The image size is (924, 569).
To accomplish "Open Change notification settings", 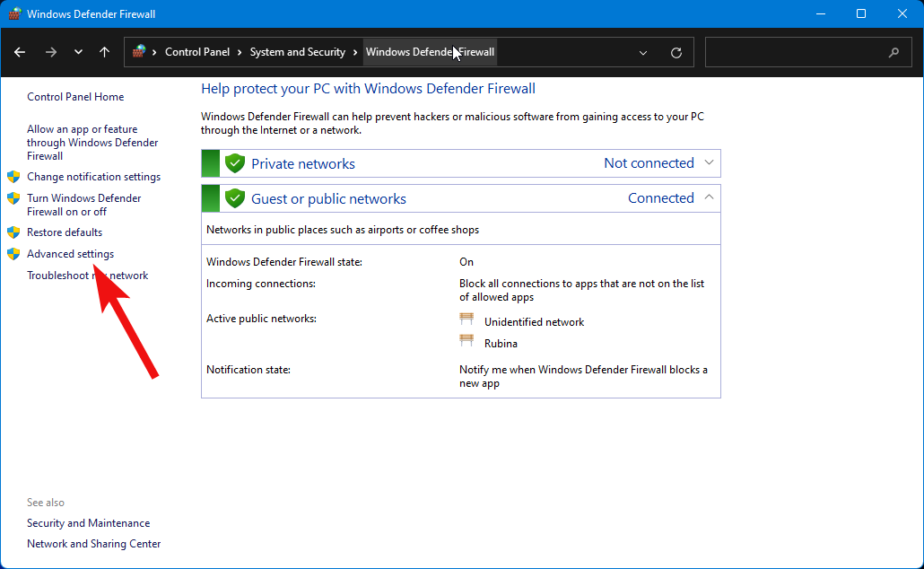I will coord(94,176).
